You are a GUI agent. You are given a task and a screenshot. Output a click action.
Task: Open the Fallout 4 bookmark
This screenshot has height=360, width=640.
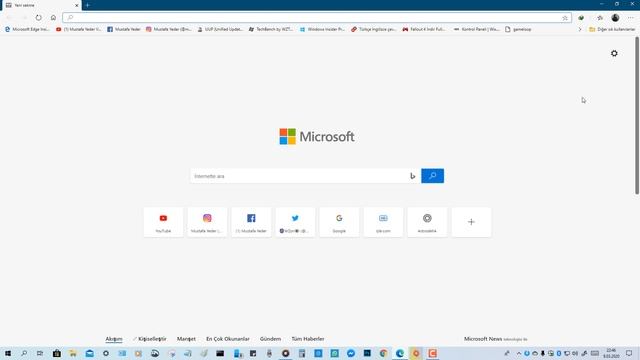[424, 29]
